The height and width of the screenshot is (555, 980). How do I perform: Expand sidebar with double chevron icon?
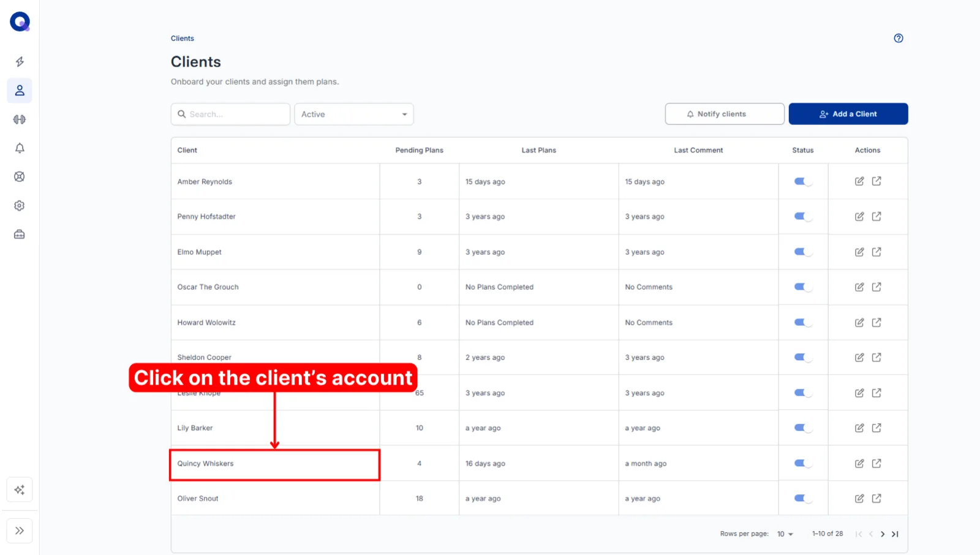pyautogui.click(x=20, y=530)
